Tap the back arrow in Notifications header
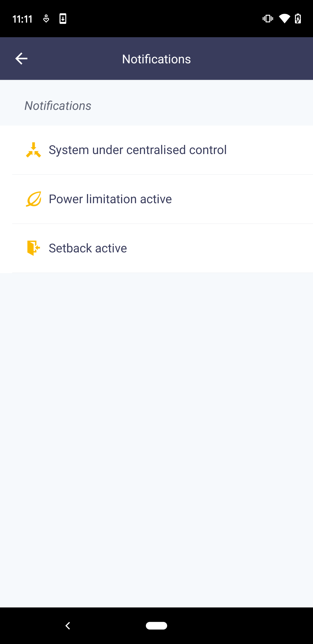 tap(21, 59)
